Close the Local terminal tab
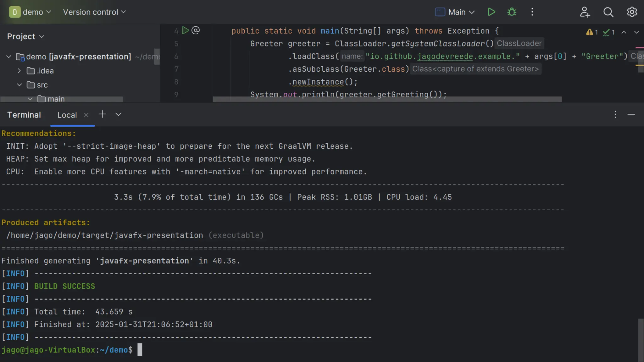The image size is (644, 362). (86, 115)
